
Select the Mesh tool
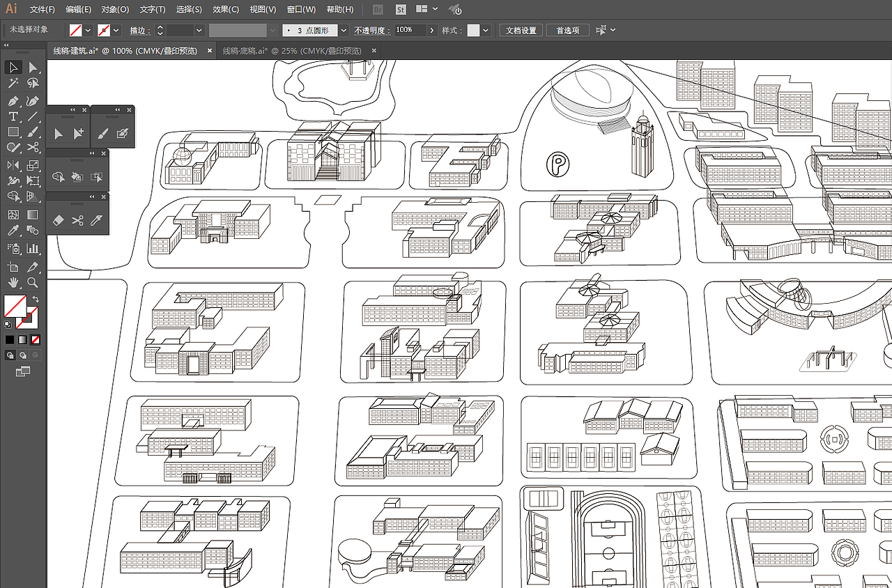(13, 215)
